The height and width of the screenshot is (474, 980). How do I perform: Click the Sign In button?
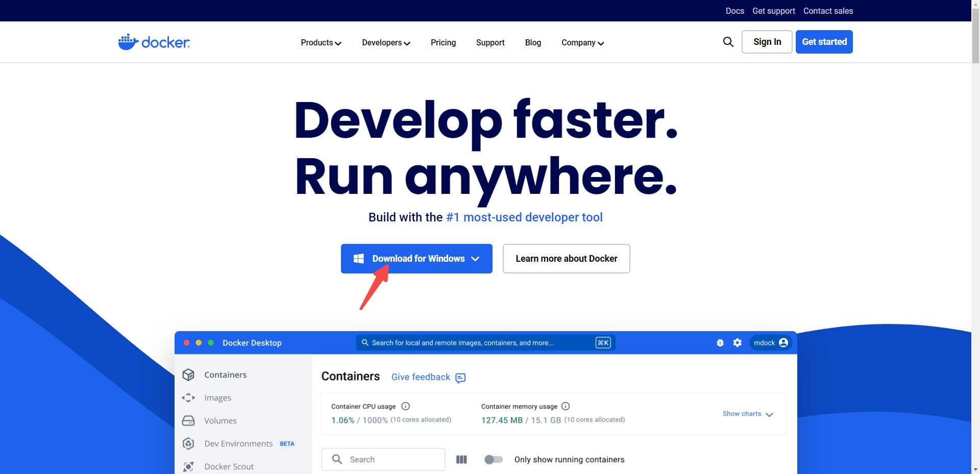tap(767, 42)
